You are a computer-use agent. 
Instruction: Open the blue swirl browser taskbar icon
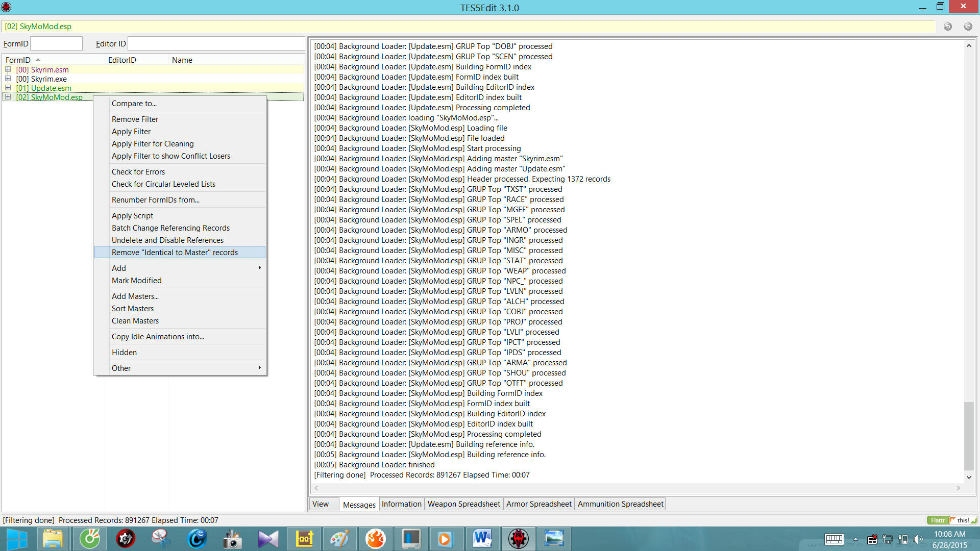(197, 539)
